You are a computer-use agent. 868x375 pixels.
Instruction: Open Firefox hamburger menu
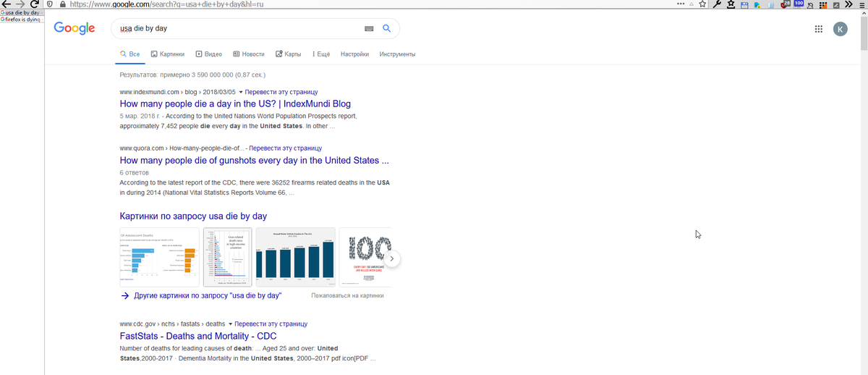861,4
